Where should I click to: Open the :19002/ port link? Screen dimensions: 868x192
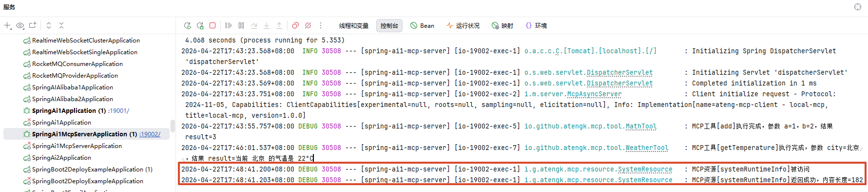150,134
